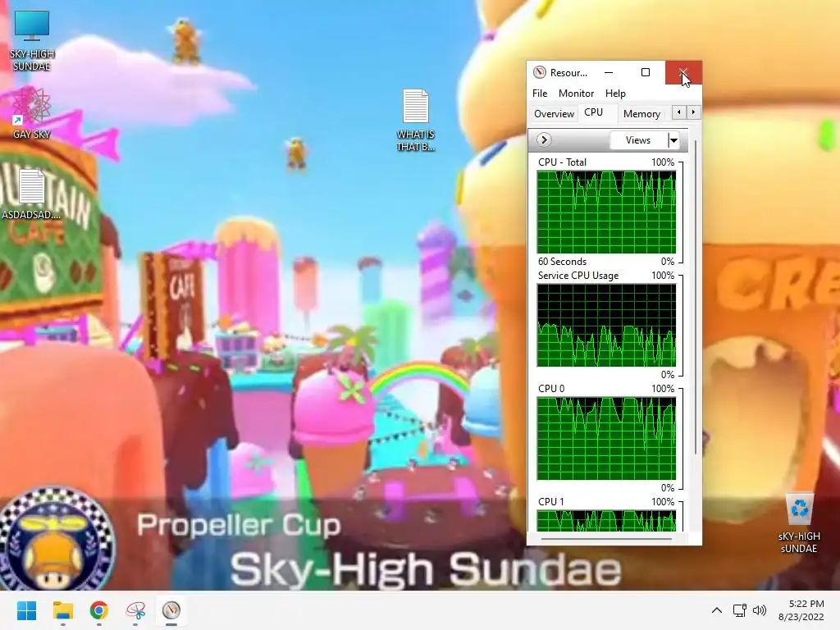Maximize the Resource Monitor window
The height and width of the screenshot is (630, 840).
[646, 72]
